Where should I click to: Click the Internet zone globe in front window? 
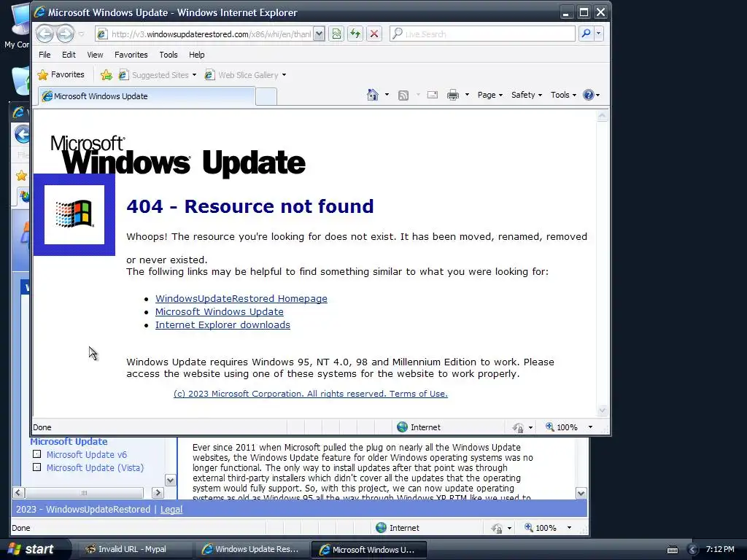tap(402, 427)
